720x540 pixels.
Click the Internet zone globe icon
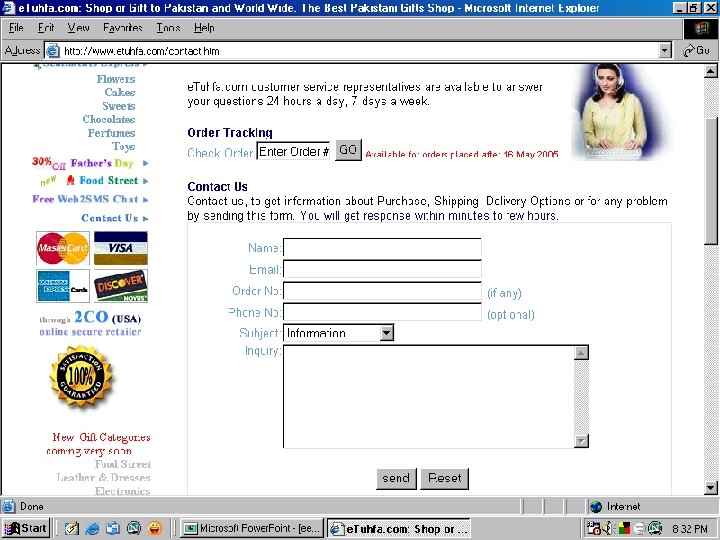[596, 506]
